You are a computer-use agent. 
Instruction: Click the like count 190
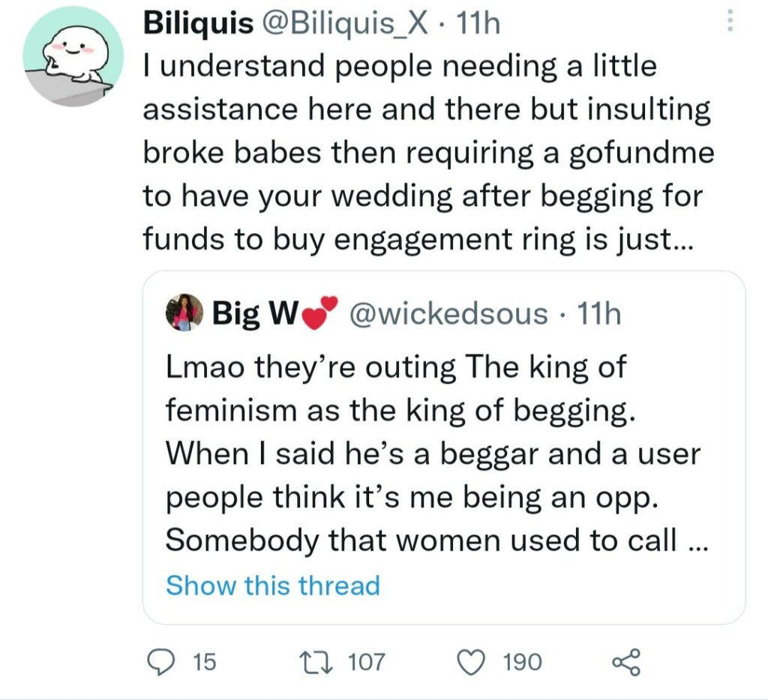[522, 663]
